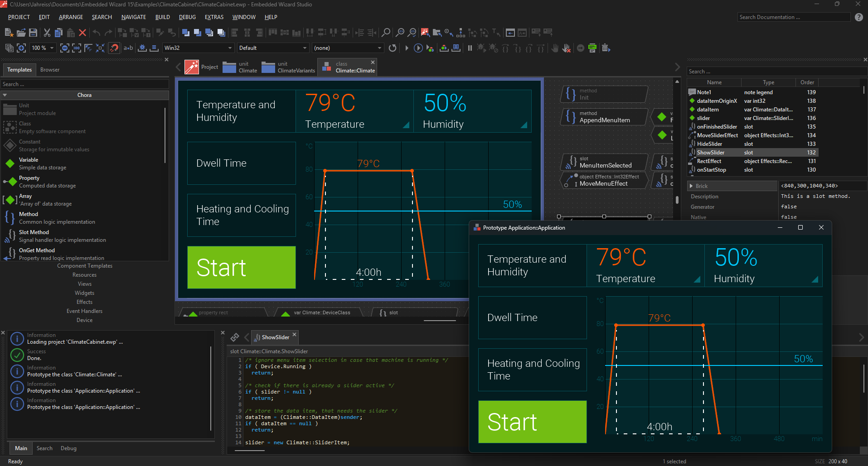The width and height of the screenshot is (868, 466).
Task: Click the AppendMenuItem method brick
Action: tap(605, 117)
